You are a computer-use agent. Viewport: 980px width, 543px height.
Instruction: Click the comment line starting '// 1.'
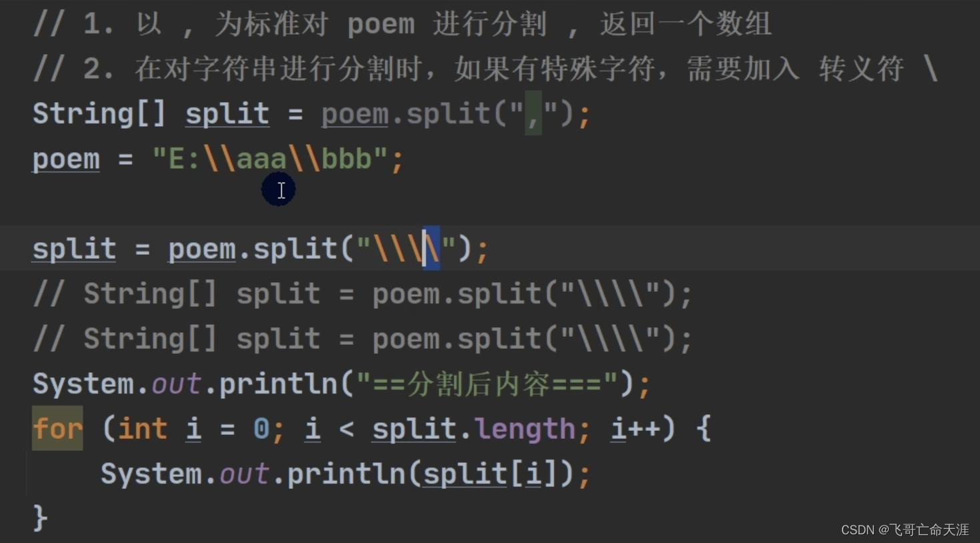tap(402, 25)
